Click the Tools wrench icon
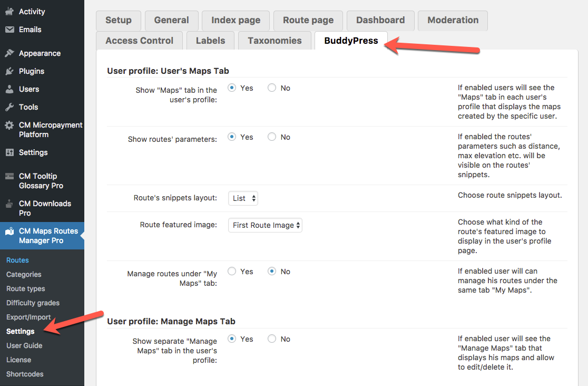Screen dimensions: 588x386 click(9, 107)
